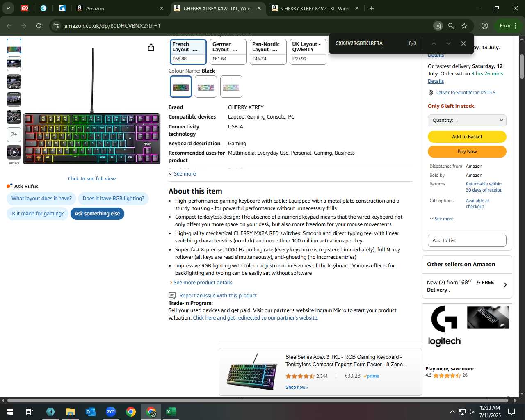This screenshot has height=420, width=525.
Task: Open Outlook from the taskbar
Action: [90, 411]
